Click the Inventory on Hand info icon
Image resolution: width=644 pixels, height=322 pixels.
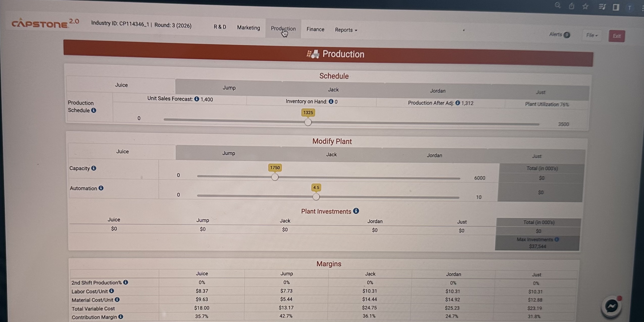pyautogui.click(x=331, y=101)
